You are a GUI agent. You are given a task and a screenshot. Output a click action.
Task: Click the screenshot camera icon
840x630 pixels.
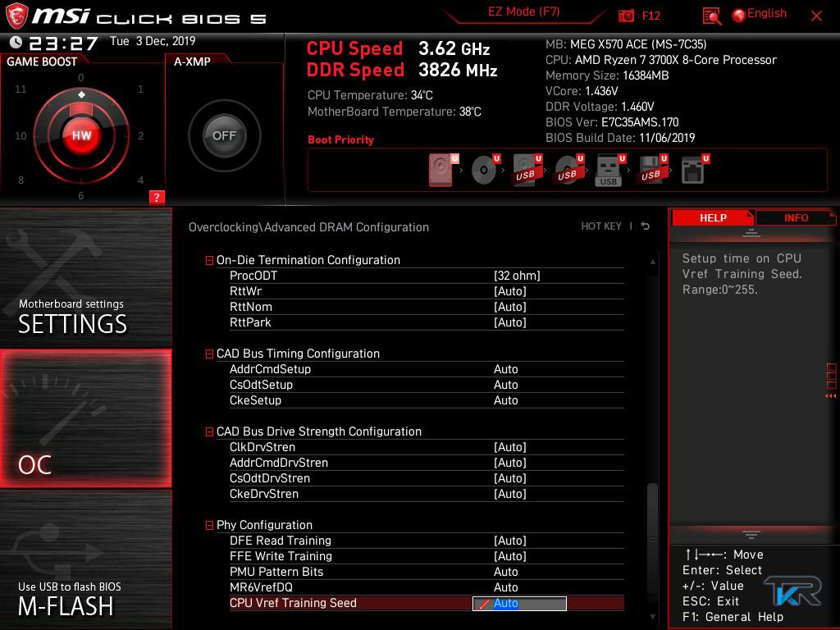(626, 16)
